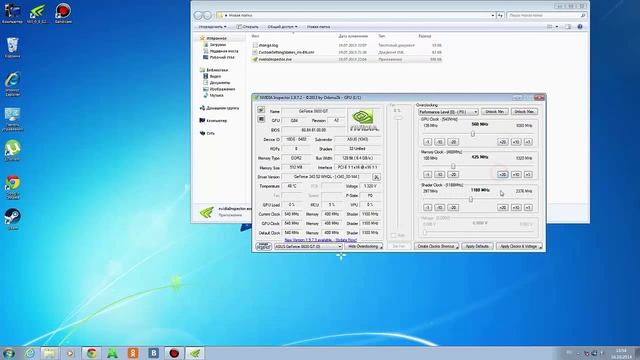
Task: Click Internet Explorer in the taskbar
Action: pos(29,353)
